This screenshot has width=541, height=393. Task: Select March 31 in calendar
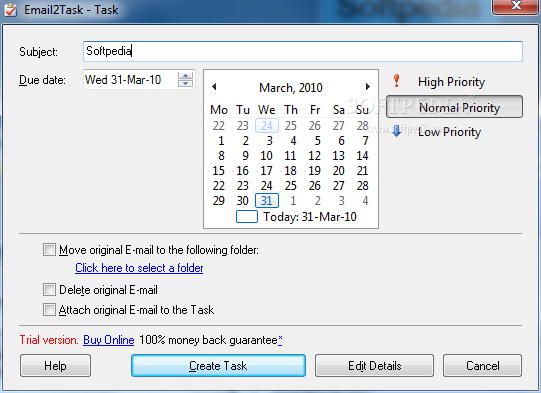267,200
